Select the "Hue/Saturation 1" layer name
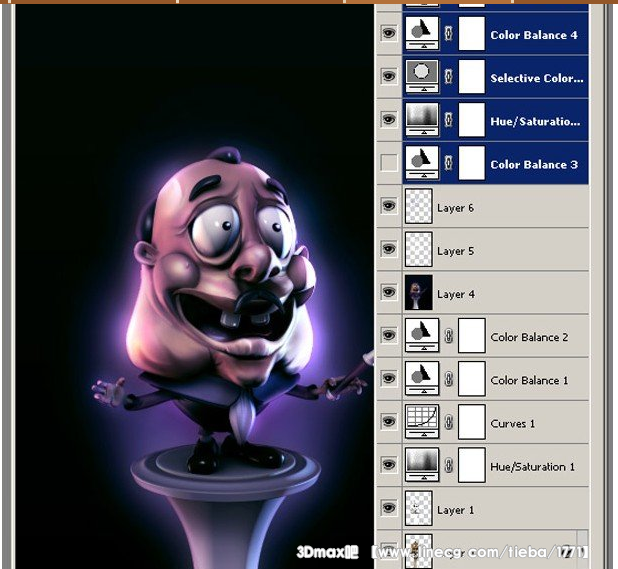 [x=532, y=467]
